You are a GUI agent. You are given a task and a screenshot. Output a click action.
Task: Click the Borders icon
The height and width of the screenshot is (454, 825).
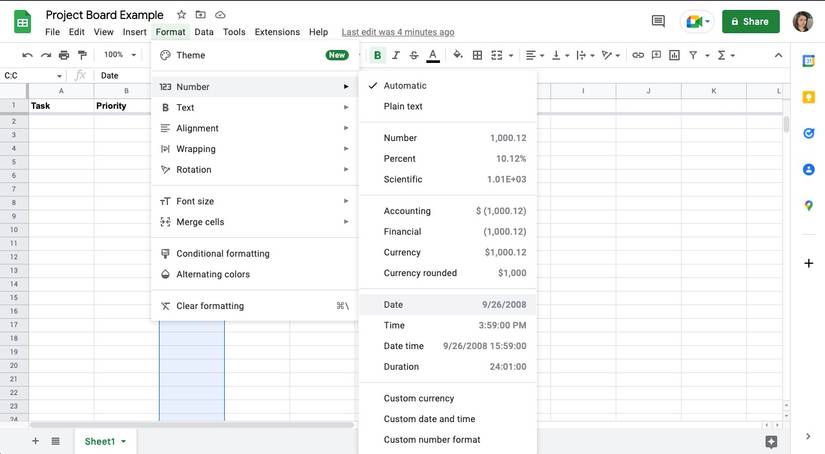pyautogui.click(x=477, y=55)
